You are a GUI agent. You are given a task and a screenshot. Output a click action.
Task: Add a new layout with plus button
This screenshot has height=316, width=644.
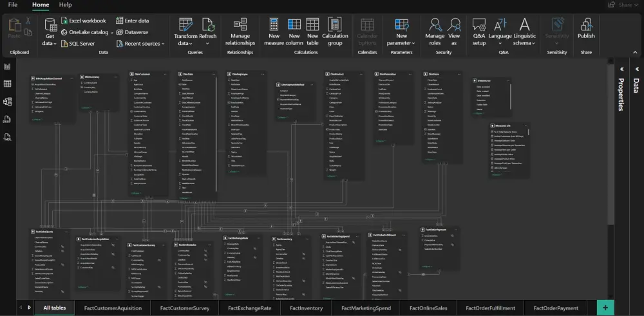pyautogui.click(x=605, y=308)
